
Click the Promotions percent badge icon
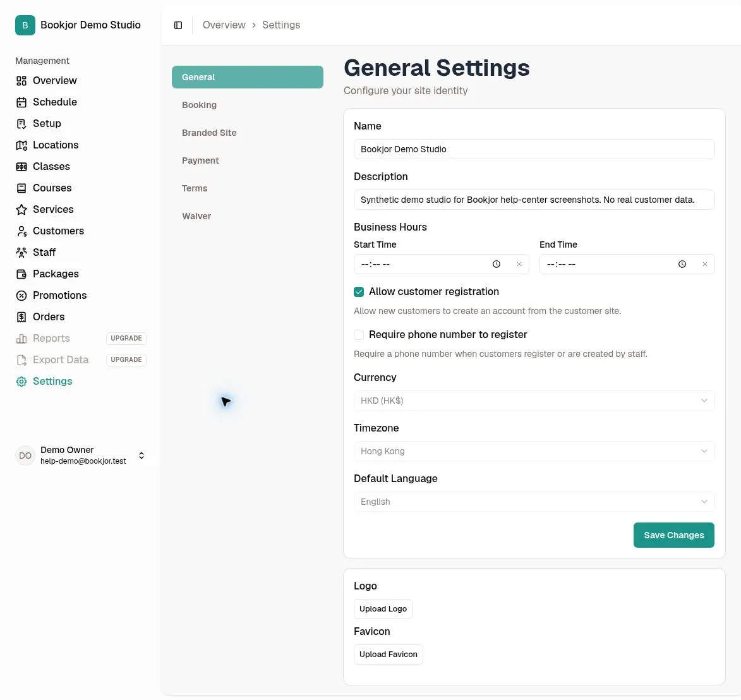21,296
